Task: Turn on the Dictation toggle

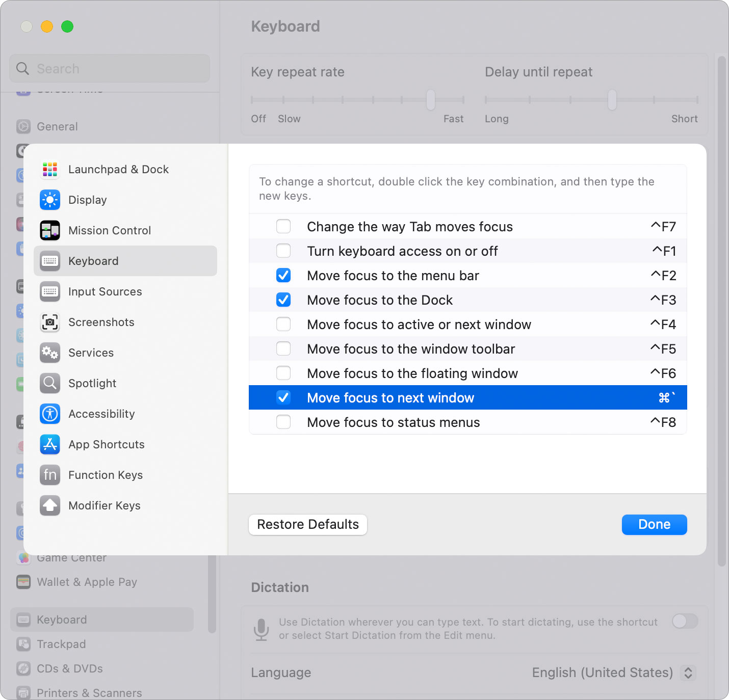Action: pos(685,622)
